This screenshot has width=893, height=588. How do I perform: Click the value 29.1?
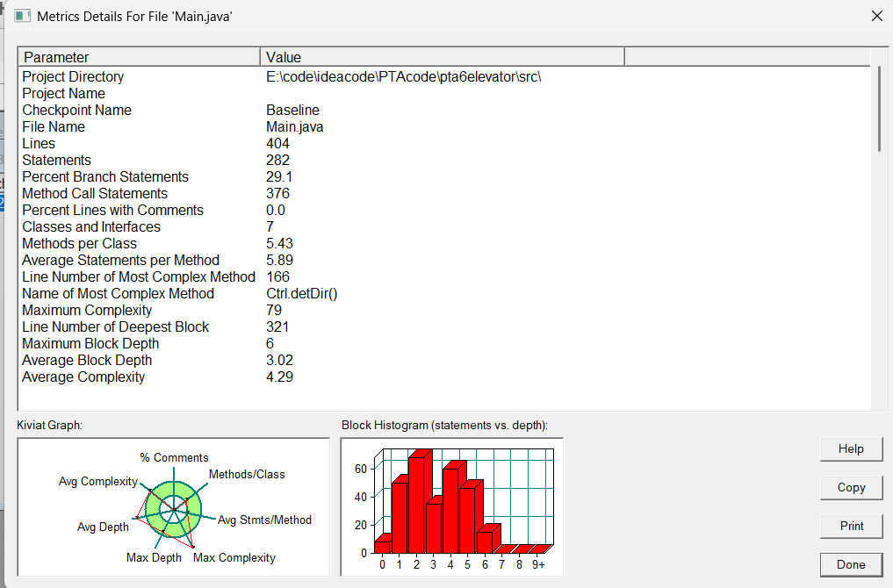tap(279, 177)
